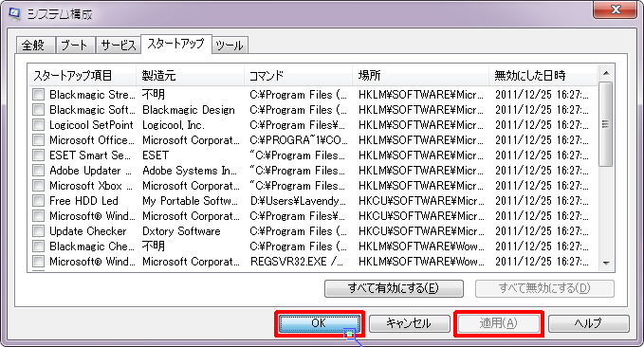Go to the ツール tab
This screenshot has height=347, width=644.
pyautogui.click(x=230, y=45)
